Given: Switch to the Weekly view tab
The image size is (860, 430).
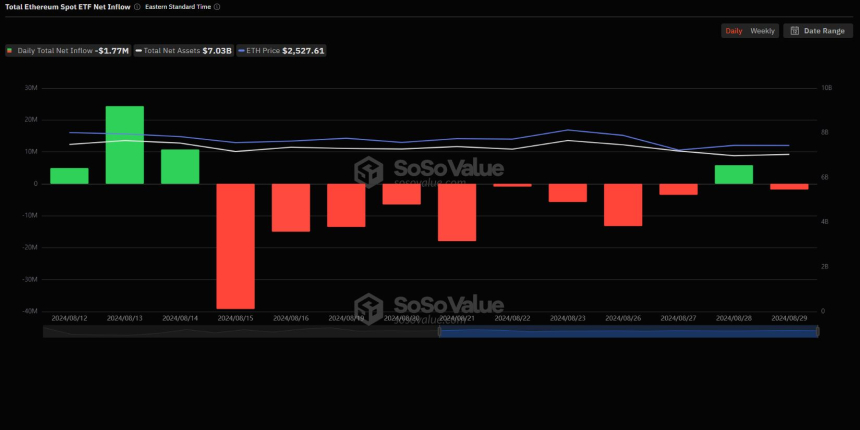Looking at the screenshot, I should [762, 31].
